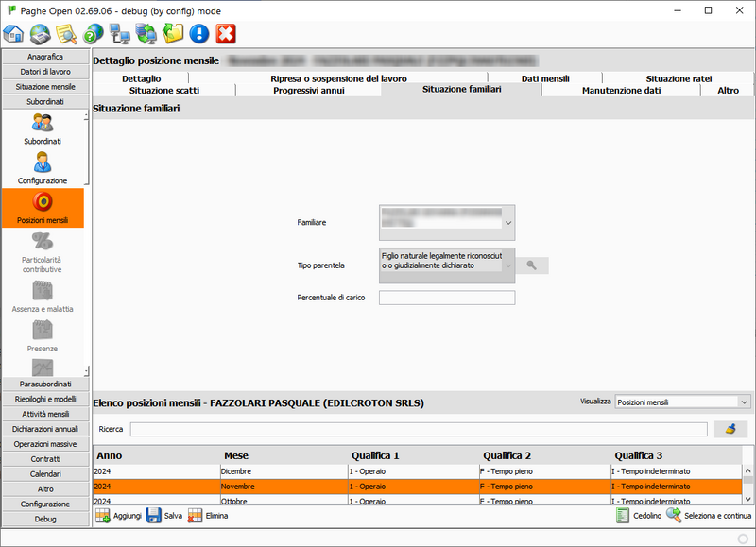Click the red X exit toolbar icon
756x547 pixels.
coord(226,35)
